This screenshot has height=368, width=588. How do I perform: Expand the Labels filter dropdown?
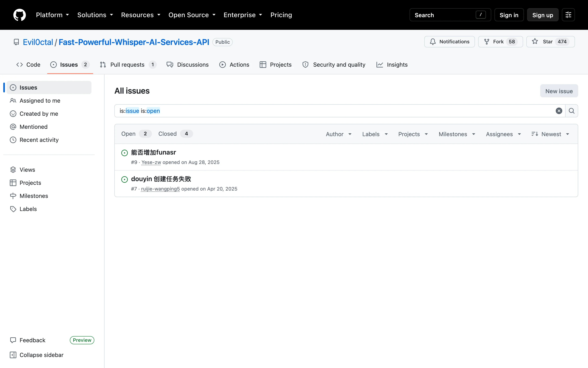[x=375, y=134]
